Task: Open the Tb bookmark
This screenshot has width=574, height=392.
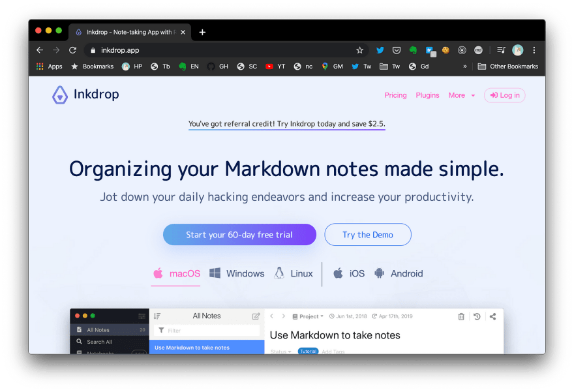Action: tap(160, 67)
